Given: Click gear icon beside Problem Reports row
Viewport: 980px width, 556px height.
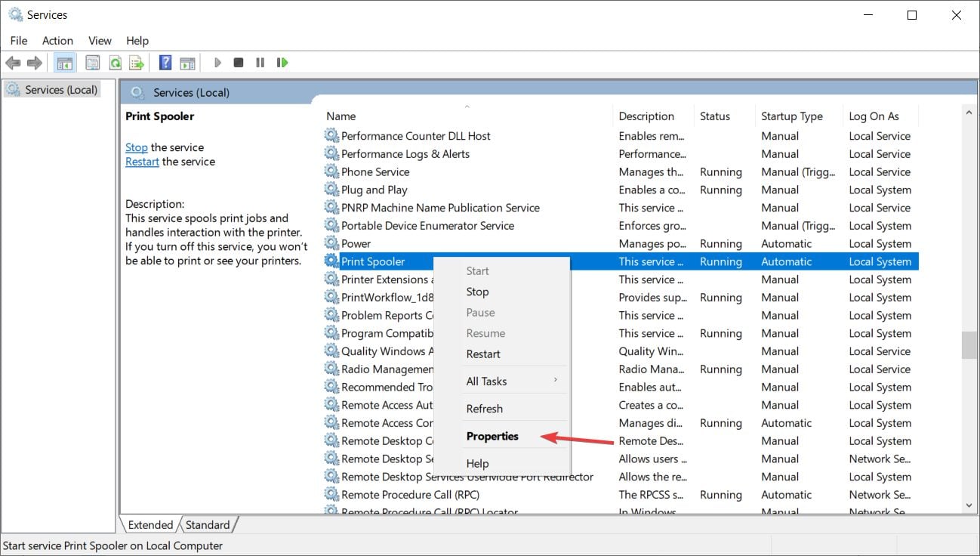Looking at the screenshot, I should (331, 316).
